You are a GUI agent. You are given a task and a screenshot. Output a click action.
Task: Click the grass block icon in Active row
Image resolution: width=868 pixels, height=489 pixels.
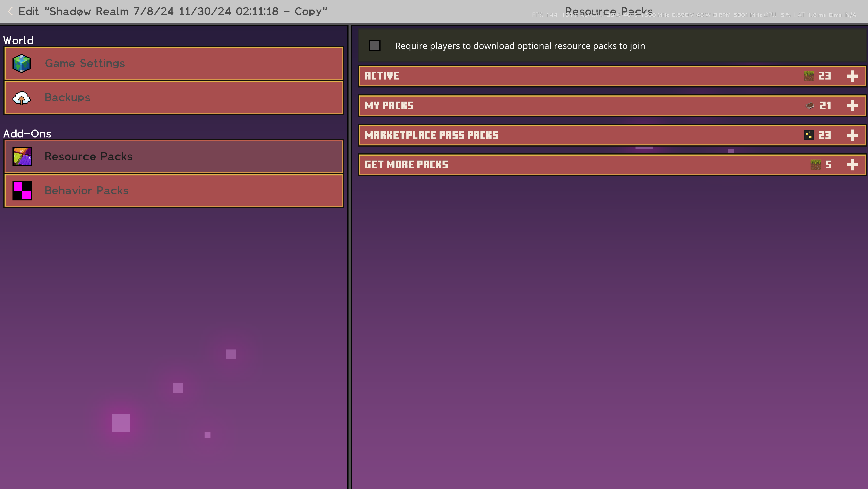click(808, 76)
